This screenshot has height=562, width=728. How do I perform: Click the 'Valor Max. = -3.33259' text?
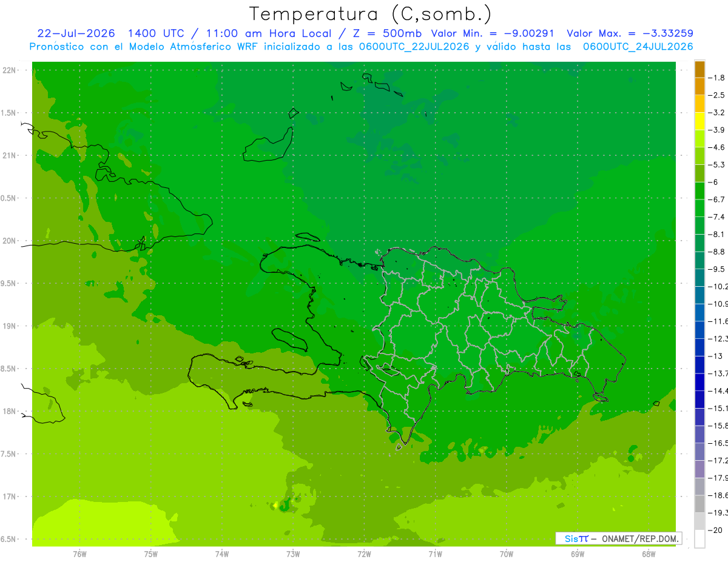click(x=630, y=33)
